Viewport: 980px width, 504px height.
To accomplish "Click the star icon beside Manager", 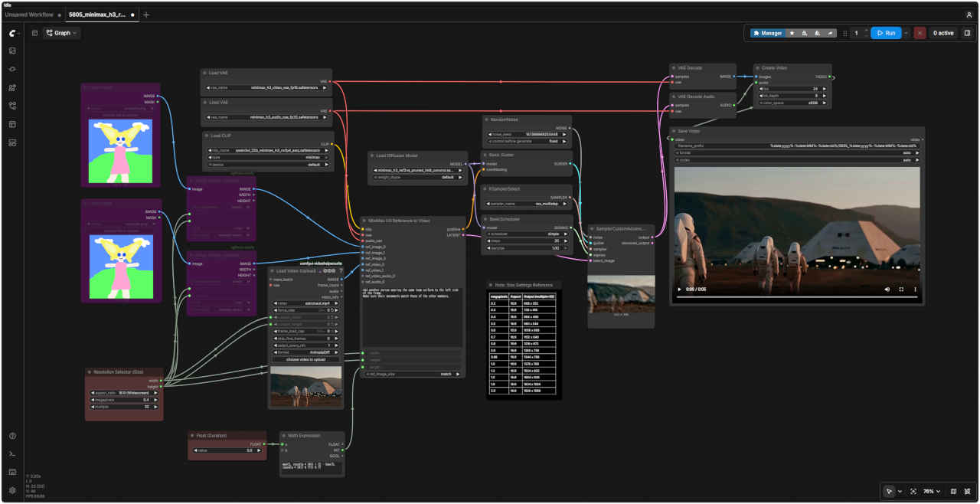I will (x=792, y=33).
